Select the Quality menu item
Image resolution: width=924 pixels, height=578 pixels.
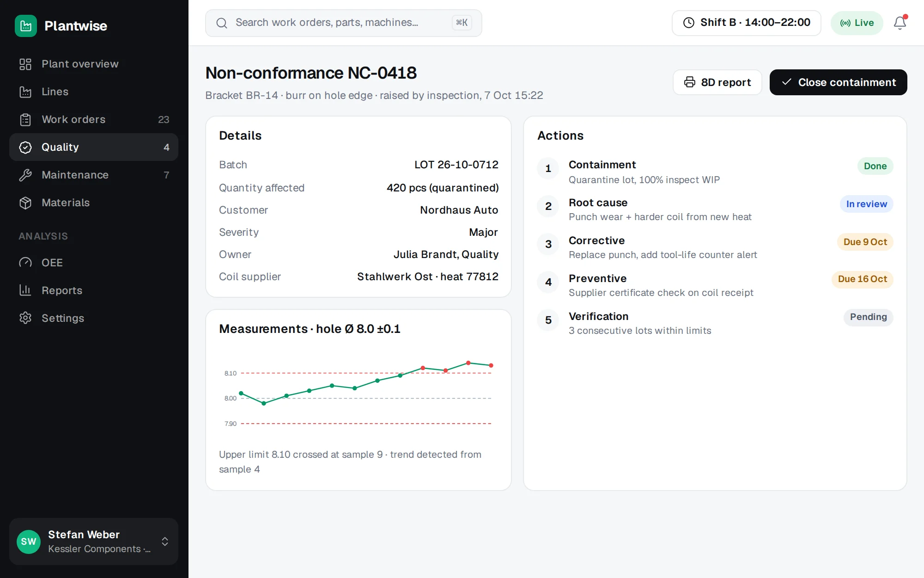coord(94,147)
